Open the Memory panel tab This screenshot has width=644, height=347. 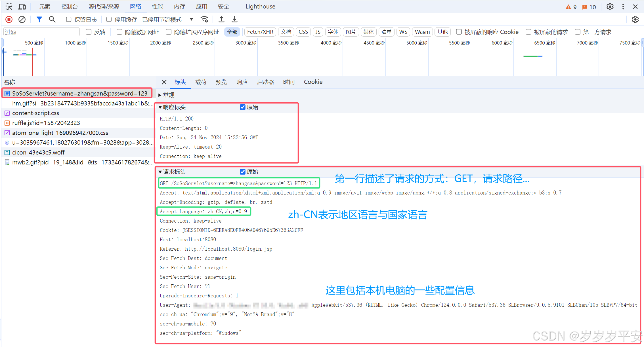point(180,7)
